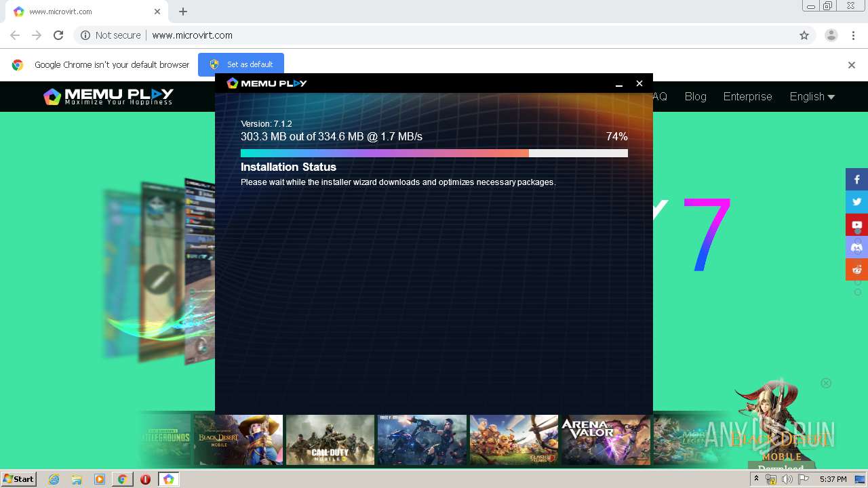Click the Discord sidebar icon
This screenshot has width=868, height=488.
coord(856,247)
